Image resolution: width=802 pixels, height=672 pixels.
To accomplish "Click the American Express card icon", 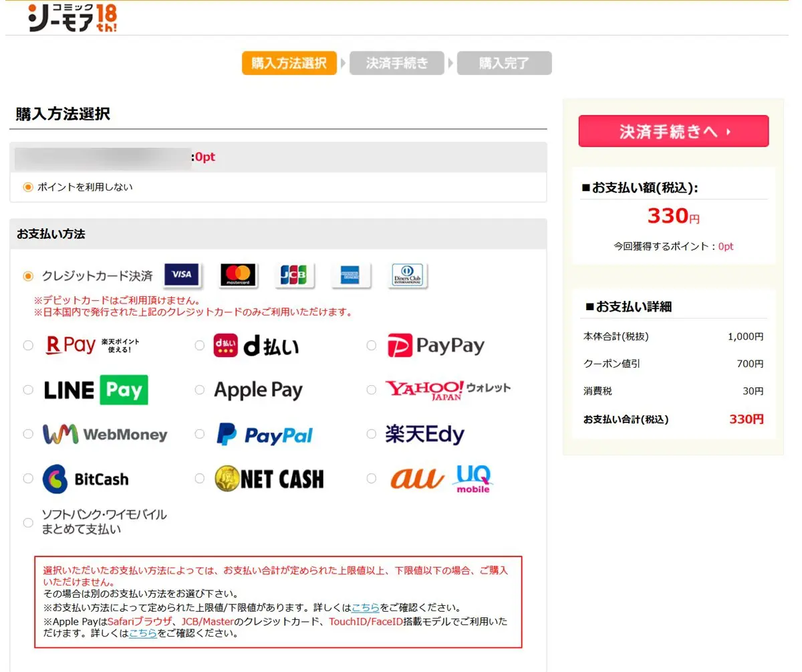I will [351, 275].
